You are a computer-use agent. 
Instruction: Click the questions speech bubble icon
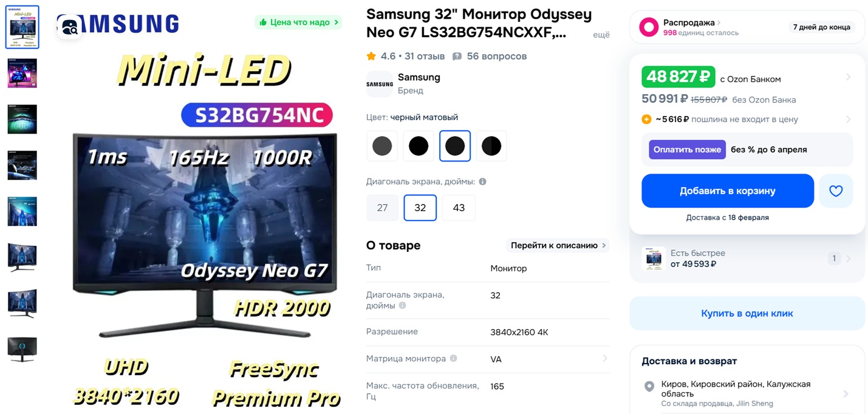coord(457,56)
